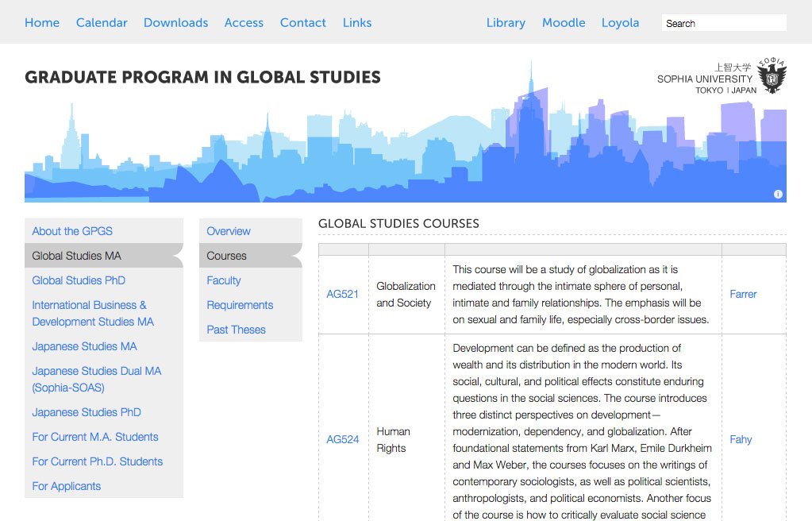Screen dimensions: 812x521
Task: Click the Sophia University eagle crest logo
Action: point(772,75)
